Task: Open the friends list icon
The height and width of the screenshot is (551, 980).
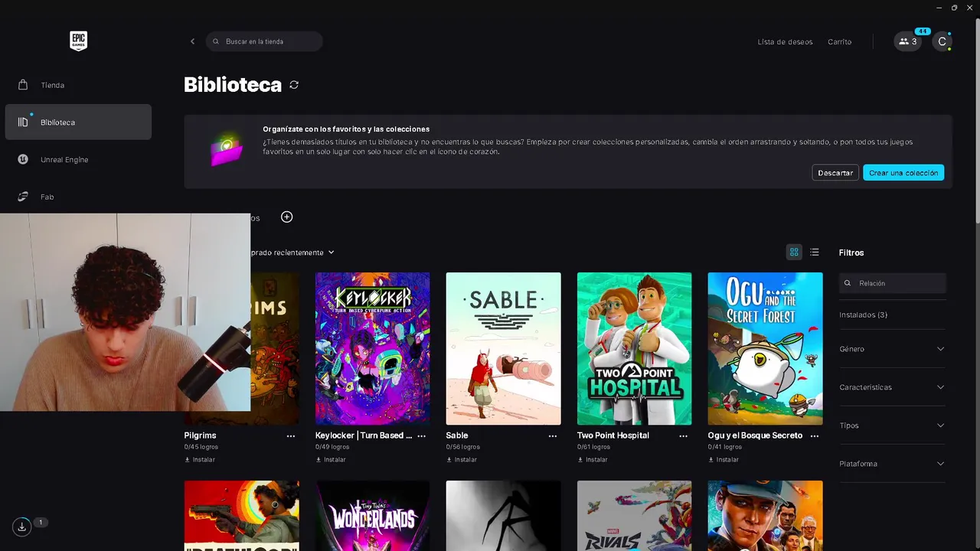Action: click(x=908, y=41)
